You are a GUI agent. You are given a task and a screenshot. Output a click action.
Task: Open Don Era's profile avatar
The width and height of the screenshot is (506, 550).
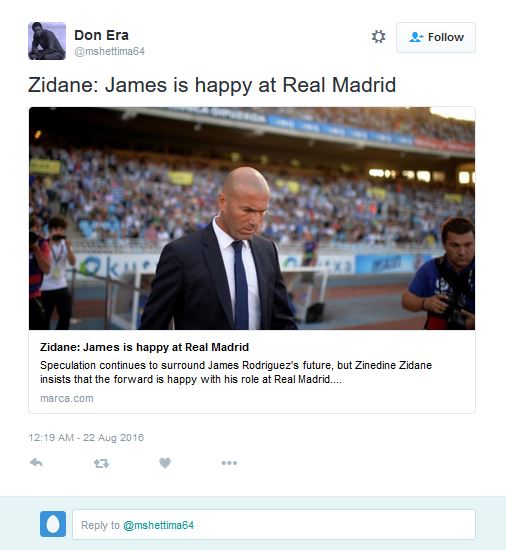[x=47, y=41]
